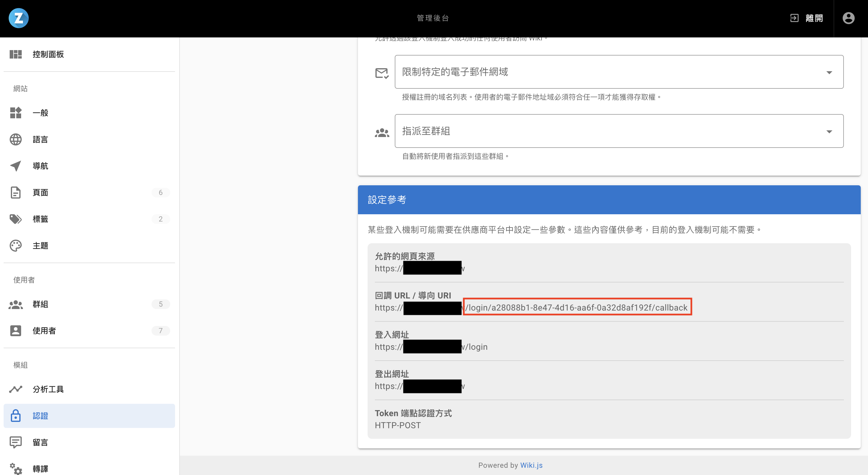This screenshot has width=868, height=475.
Task: Open the user account avatar menu
Action: (x=848, y=18)
